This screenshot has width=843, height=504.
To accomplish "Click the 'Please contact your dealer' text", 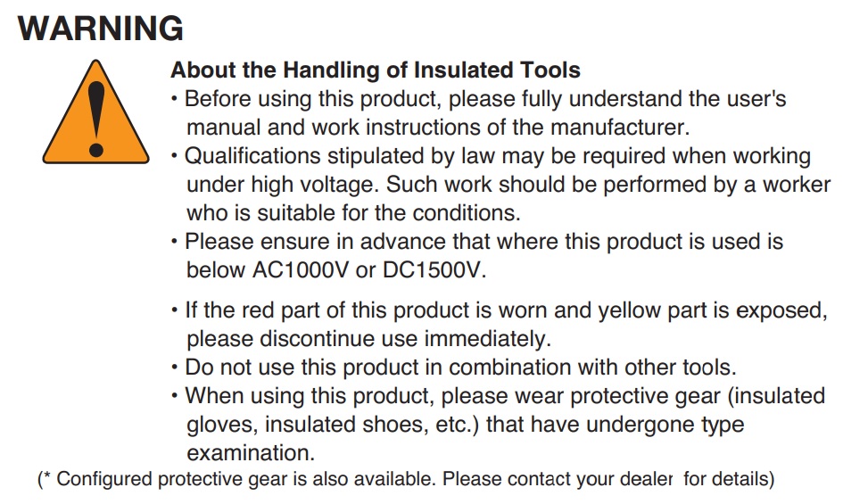I will click(558, 479).
